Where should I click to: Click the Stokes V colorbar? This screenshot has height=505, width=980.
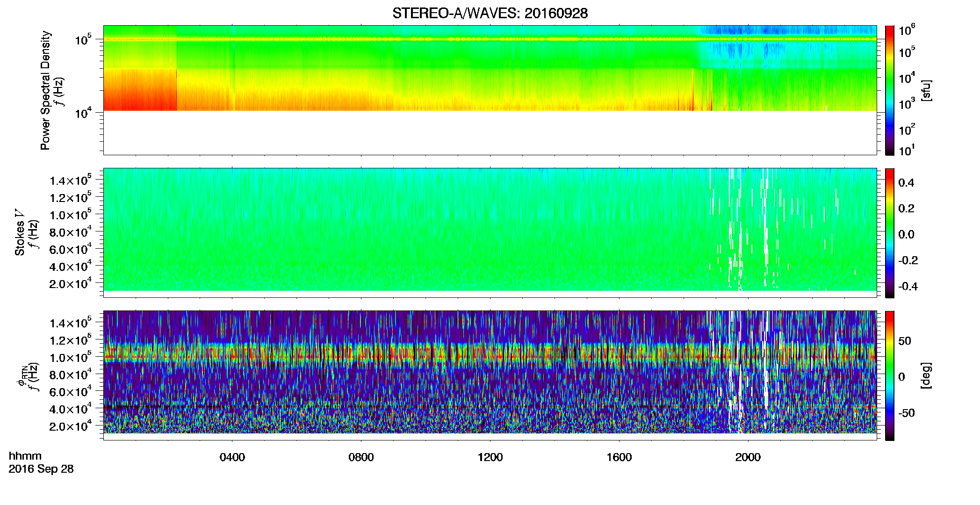tap(889, 233)
